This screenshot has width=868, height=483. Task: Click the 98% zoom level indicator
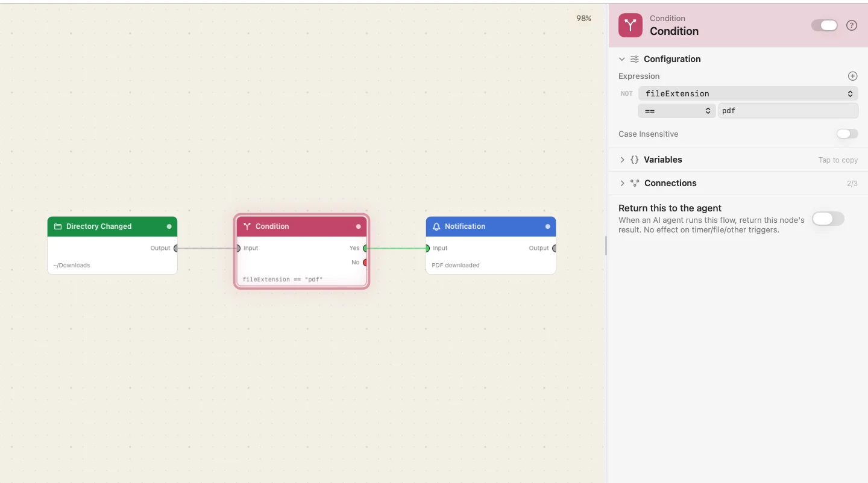pyautogui.click(x=583, y=19)
